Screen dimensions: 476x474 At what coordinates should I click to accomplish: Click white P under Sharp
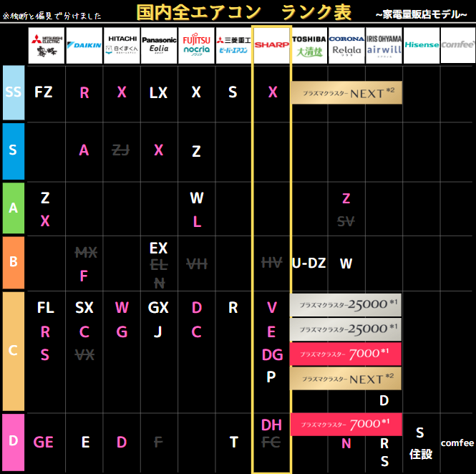(x=271, y=377)
